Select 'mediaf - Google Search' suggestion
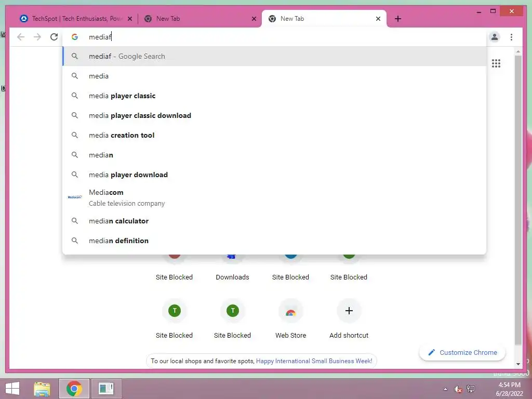This screenshot has width=532, height=399. (x=274, y=56)
